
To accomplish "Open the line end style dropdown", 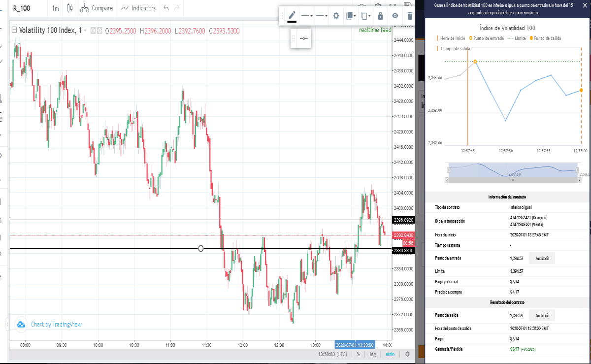I will point(322,16).
